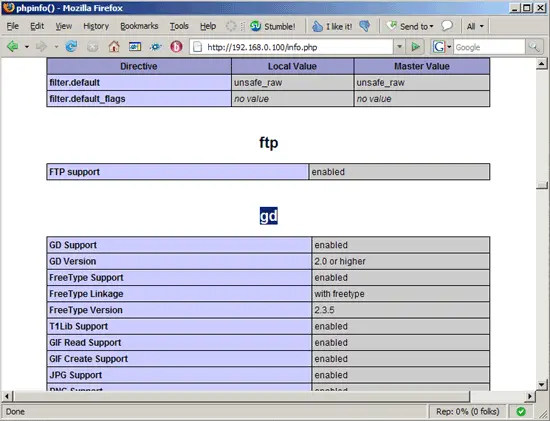The image size is (550, 421).
Task: Open the Bookmarks menu
Action: click(139, 26)
